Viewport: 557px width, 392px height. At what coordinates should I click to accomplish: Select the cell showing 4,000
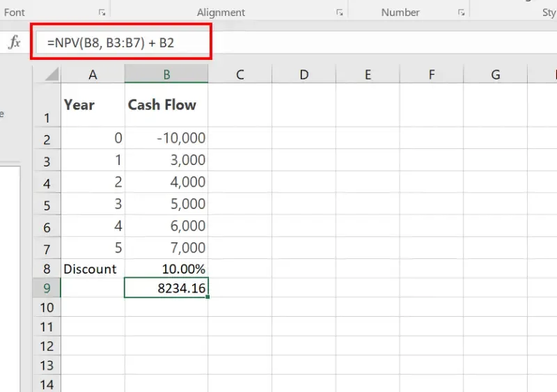tap(166, 182)
